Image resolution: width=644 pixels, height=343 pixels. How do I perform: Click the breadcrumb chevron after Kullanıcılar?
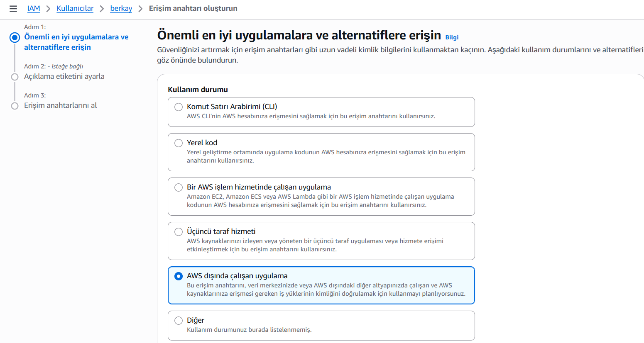pyautogui.click(x=102, y=9)
